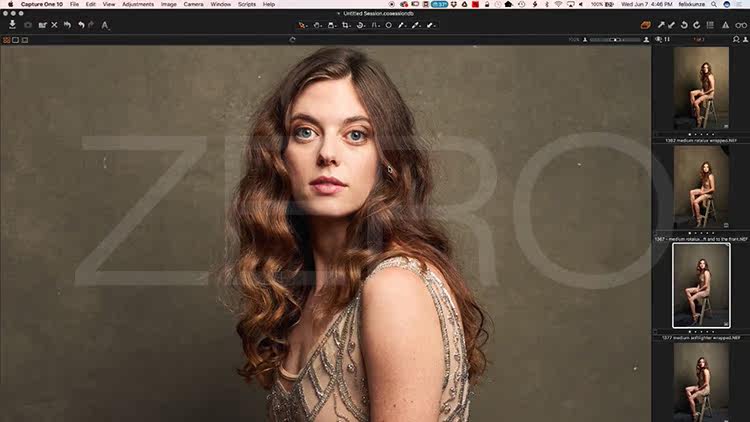
Task: Click the zoom-out small person icon
Action: [x=585, y=40]
